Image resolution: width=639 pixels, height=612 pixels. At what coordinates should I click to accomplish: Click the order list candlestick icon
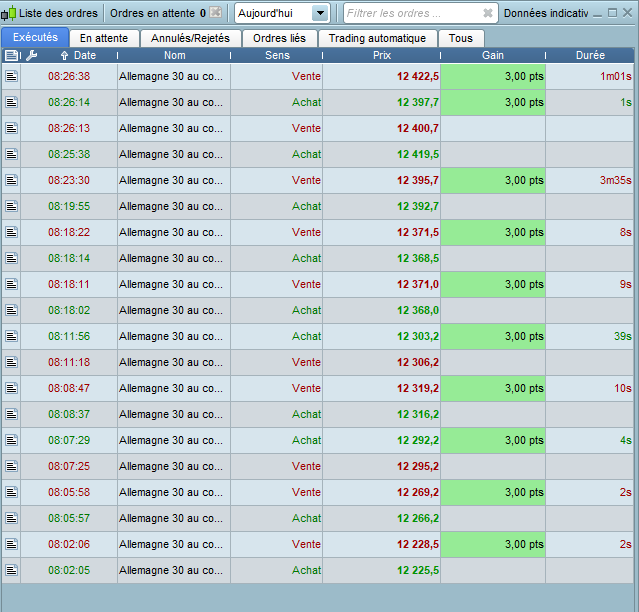[x=9, y=13]
